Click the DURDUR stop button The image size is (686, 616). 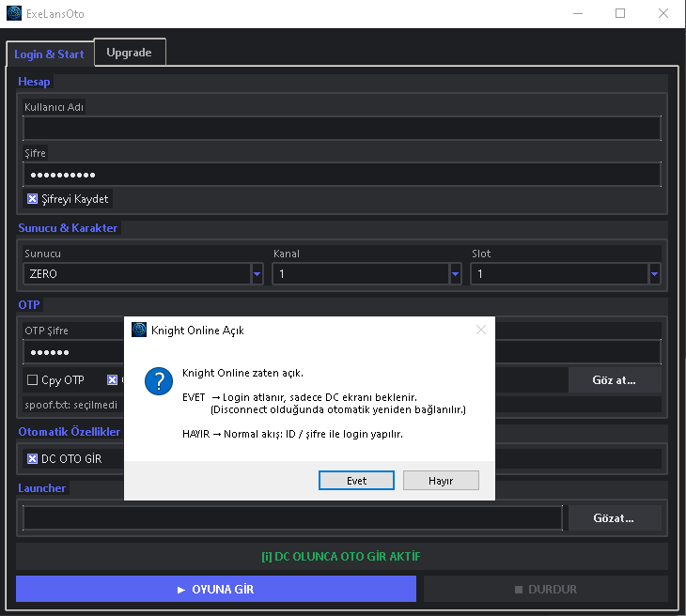pos(546,589)
